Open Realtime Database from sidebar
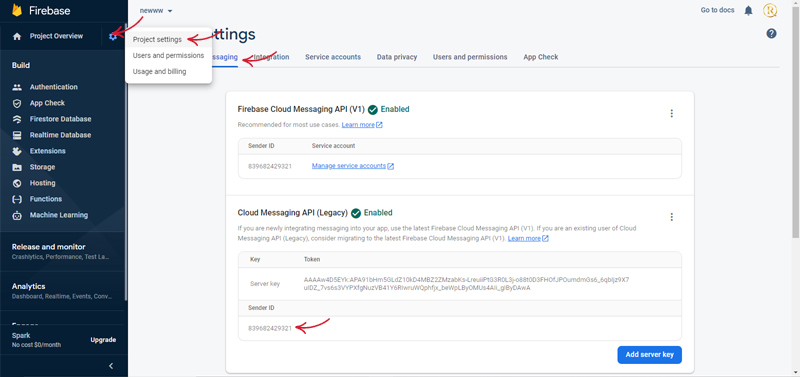The width and height of the screenshot is (800, 377). (60, 135)
